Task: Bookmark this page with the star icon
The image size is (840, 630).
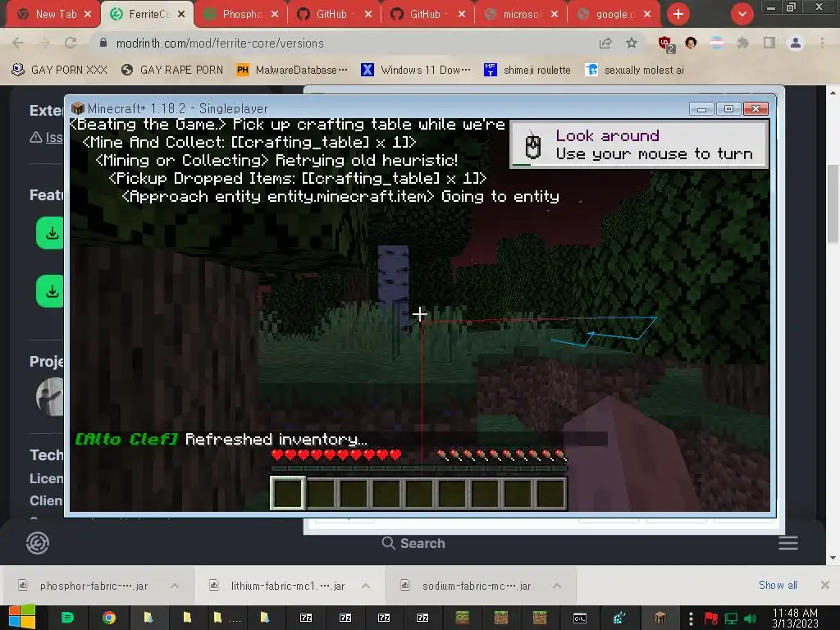Action: coord(632,43)
